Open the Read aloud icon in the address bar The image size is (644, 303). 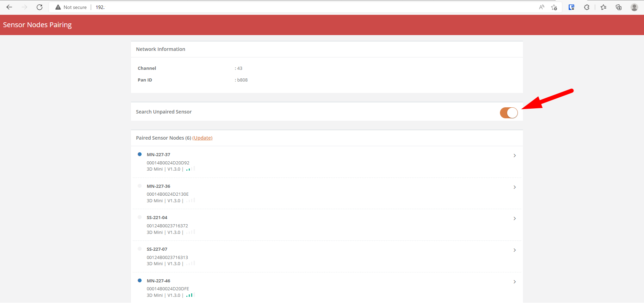tap(542, 7)
